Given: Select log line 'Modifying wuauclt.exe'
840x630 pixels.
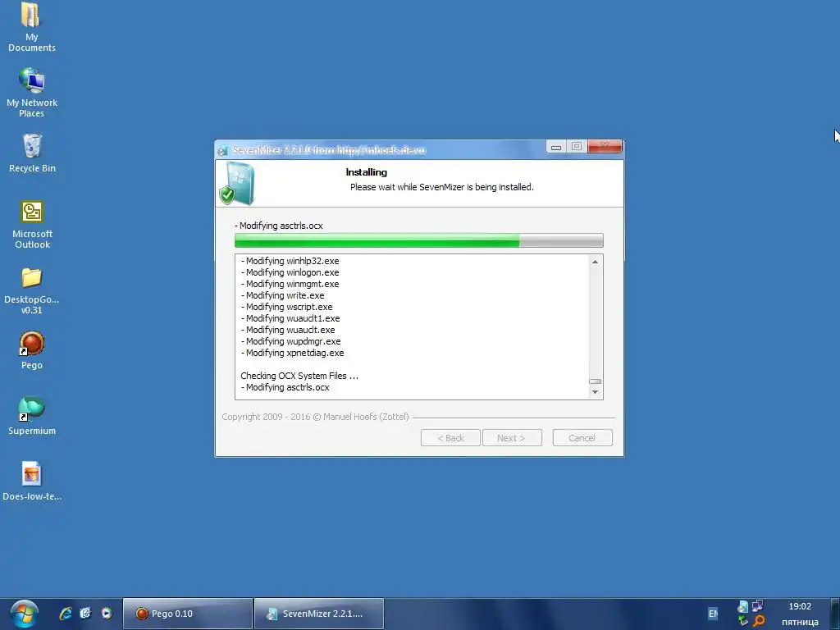Looking at the screenshot, I should 288,330.
